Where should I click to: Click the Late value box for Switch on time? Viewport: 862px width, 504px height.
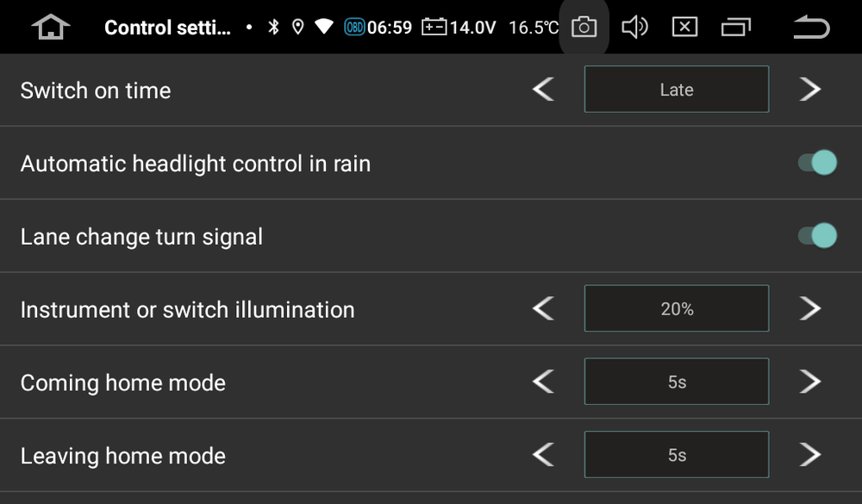tap(676, 89)
